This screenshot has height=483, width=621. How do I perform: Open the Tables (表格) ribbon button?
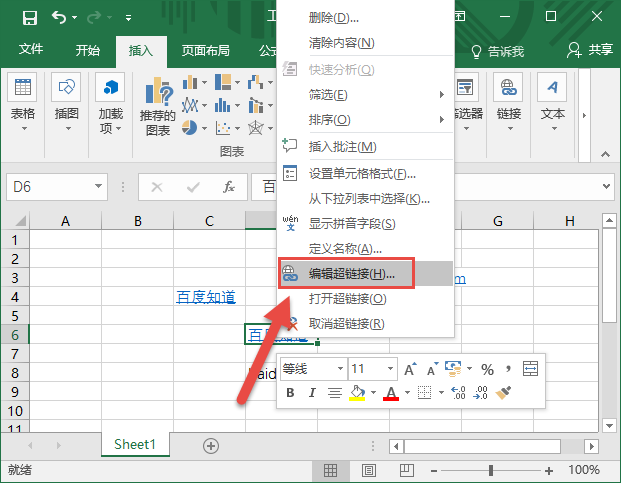point(23,102)
